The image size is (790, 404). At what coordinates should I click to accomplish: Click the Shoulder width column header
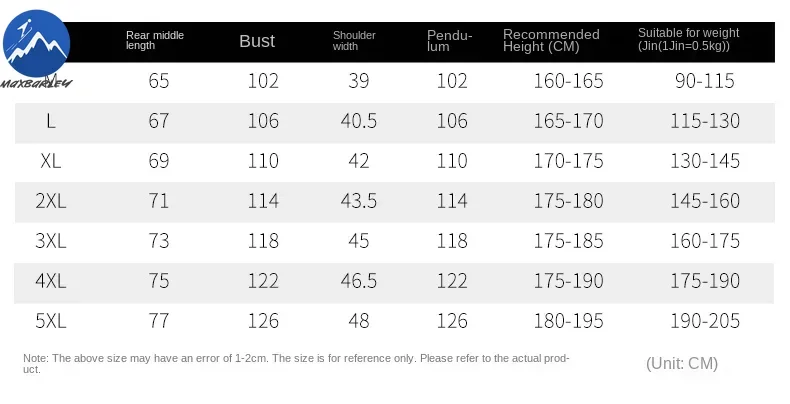coord(354,40)
